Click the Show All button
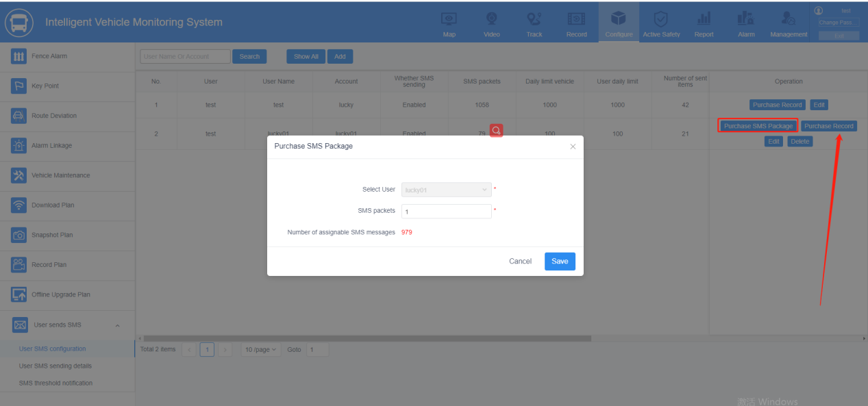The height and width of the screenshot is (406, 868). tap(306, 57)
